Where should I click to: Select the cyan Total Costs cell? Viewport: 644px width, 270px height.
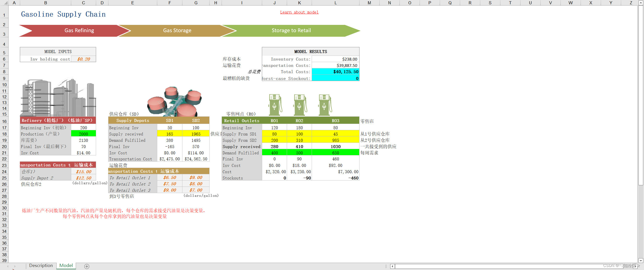click(x=336, y=72)
